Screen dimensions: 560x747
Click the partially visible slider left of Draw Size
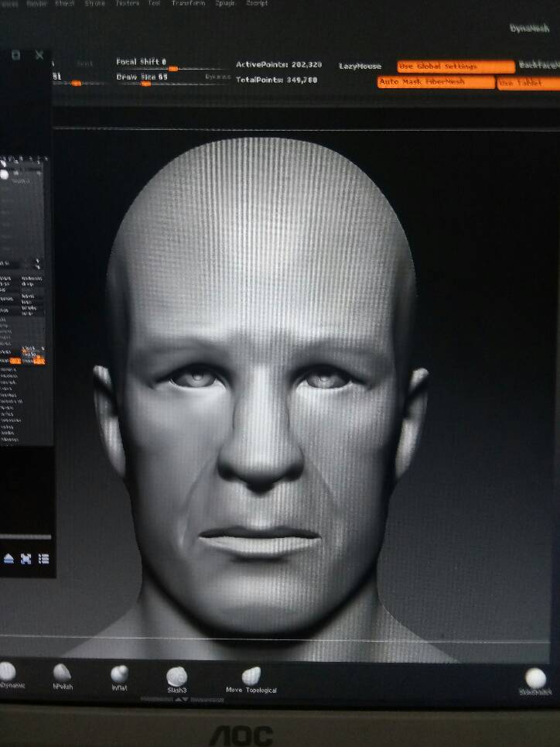(x=79, y=80)
